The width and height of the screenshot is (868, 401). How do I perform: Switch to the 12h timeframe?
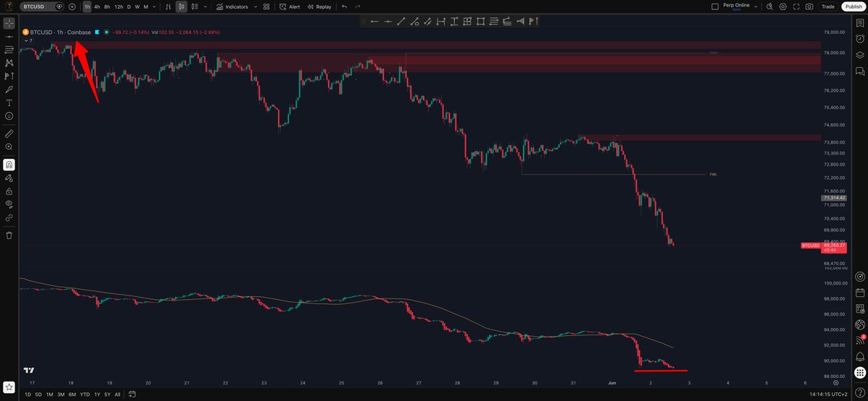119,7
